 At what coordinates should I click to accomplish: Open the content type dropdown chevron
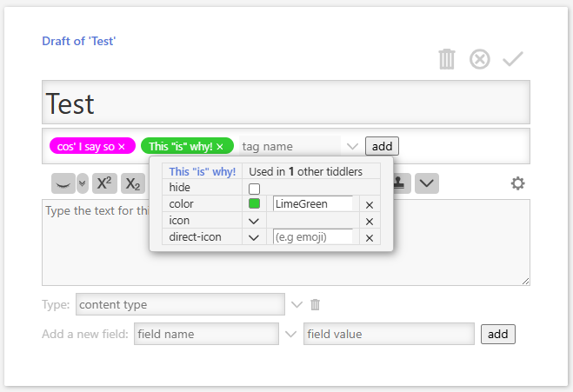(296, 304)
